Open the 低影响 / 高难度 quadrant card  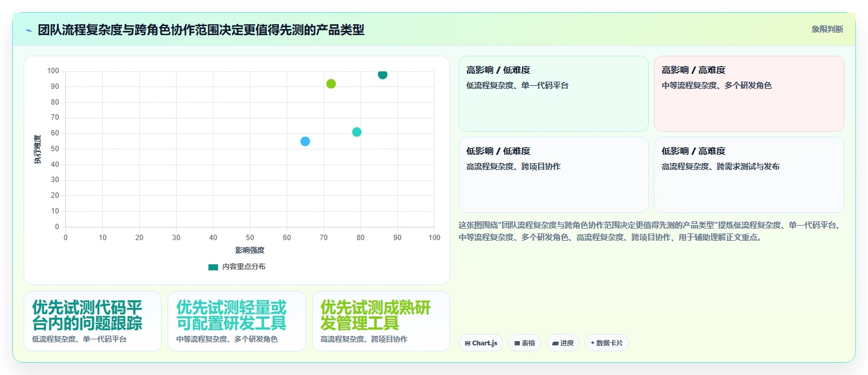pos(749,175)
